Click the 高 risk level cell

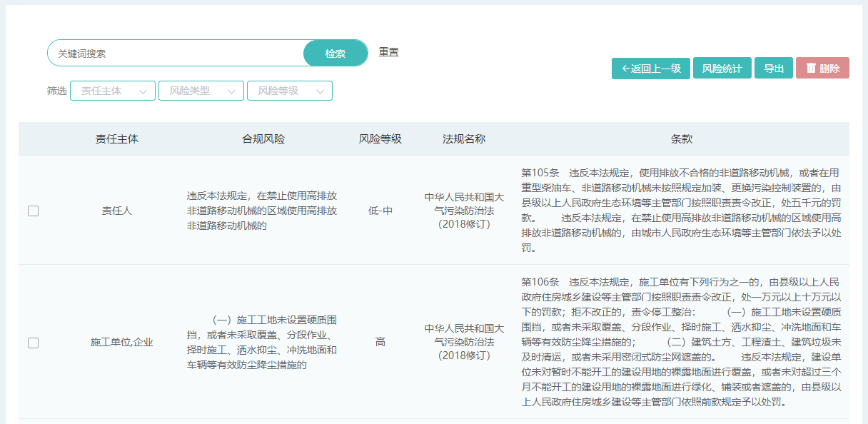click(x=380, y=343)
